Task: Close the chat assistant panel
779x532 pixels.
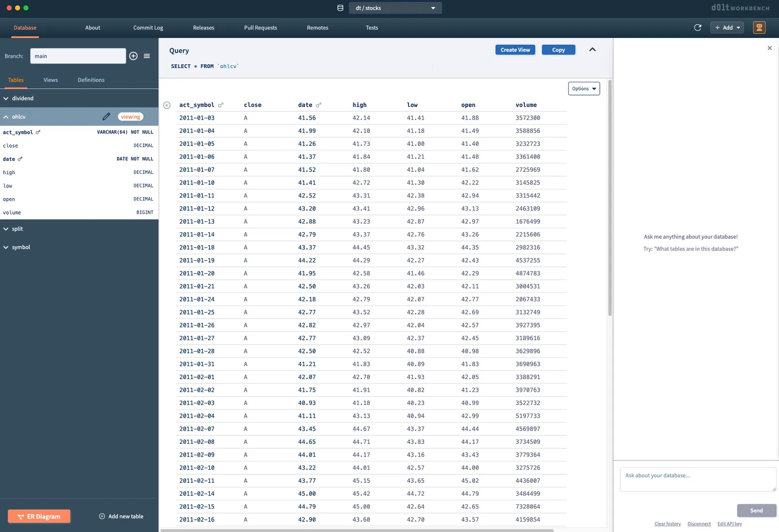Action: click(x=769, y=48)
